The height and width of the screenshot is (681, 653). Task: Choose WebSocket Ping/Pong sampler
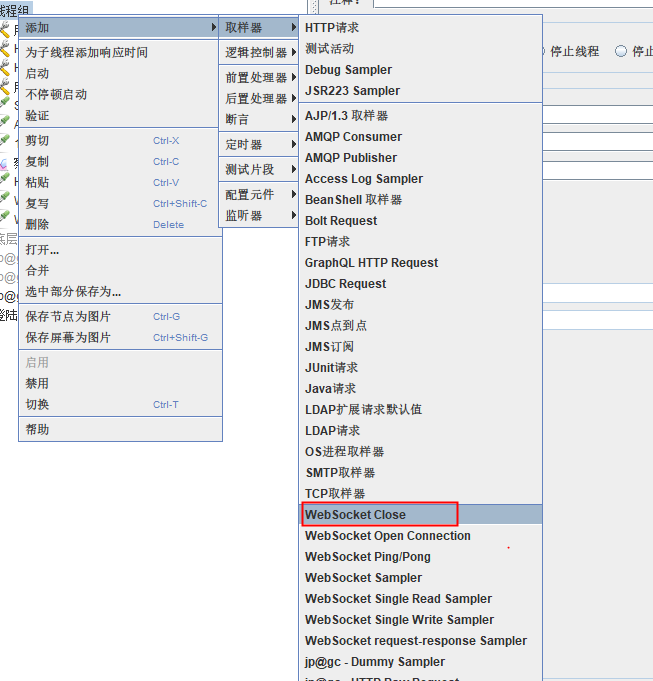[367, 557]
